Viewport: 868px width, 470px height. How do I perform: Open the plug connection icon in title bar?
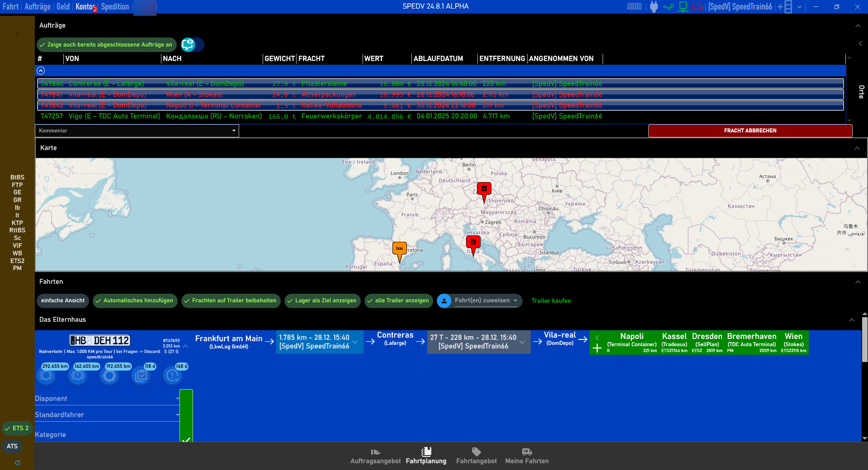(653, 6)
